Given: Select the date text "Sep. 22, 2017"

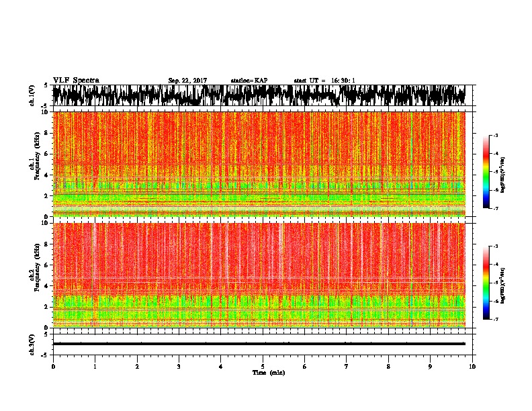Looking at the screenshot, I should coord(187,81).
